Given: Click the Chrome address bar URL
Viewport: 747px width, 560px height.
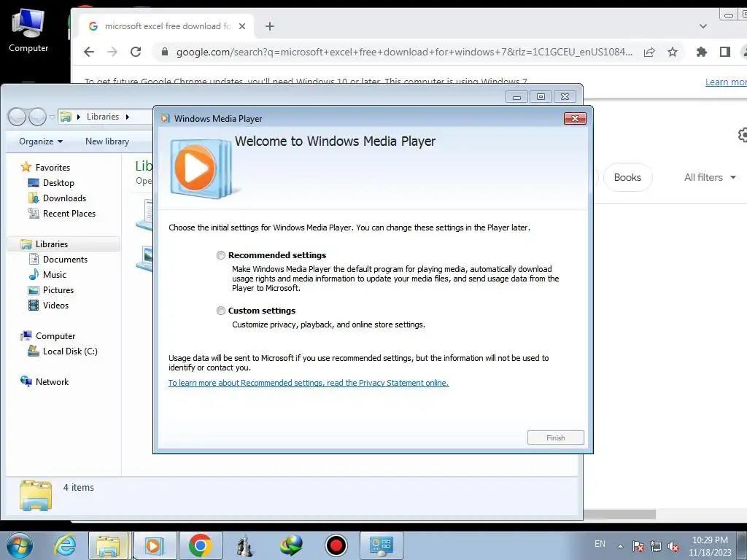Looking at the screenshot, I should coord(404,52).
